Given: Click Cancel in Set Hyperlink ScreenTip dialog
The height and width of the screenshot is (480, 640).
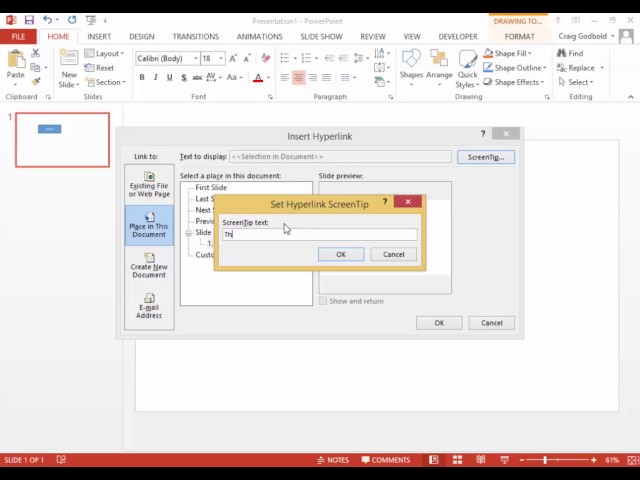Looking at the screenshot, I should pyautogui.click(x=393, y=254).
